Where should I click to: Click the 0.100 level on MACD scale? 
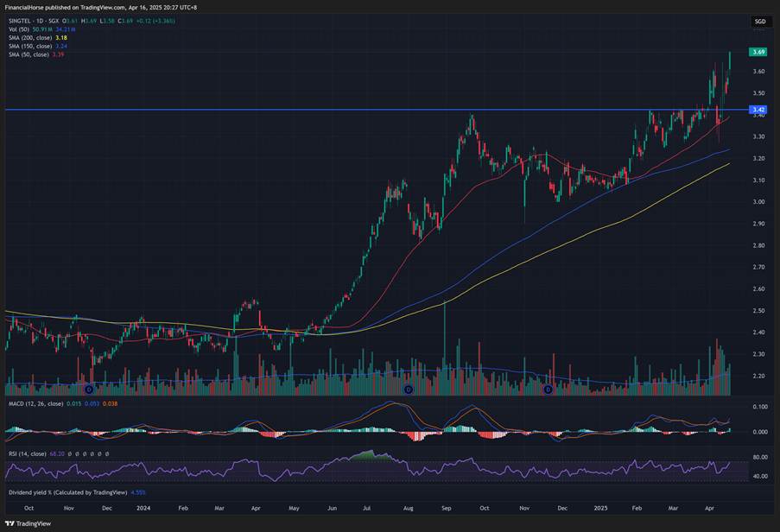[x=760, y=407]
